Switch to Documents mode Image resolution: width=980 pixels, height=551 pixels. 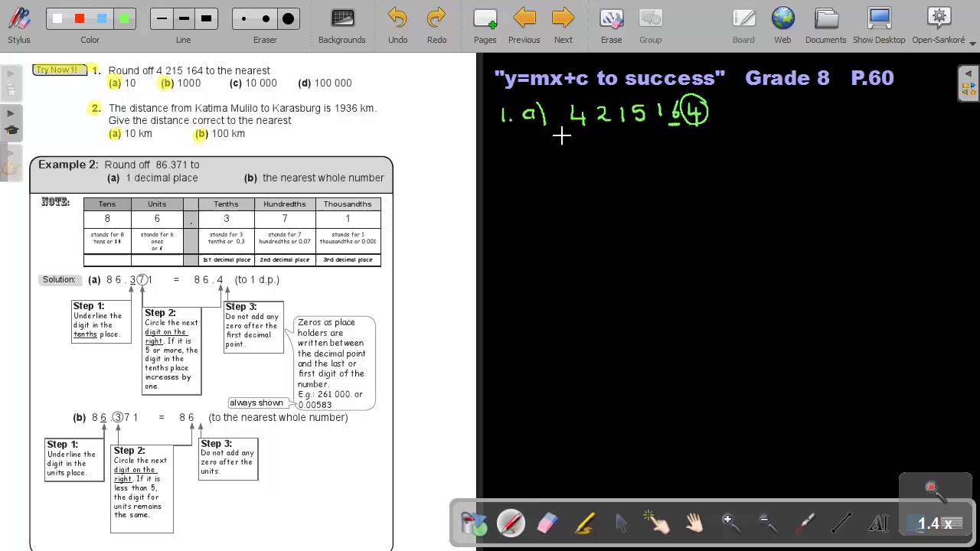825,25
